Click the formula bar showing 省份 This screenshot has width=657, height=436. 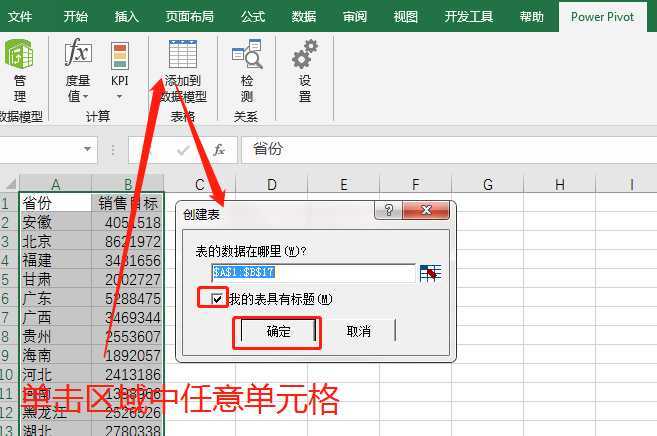point(449,149)
